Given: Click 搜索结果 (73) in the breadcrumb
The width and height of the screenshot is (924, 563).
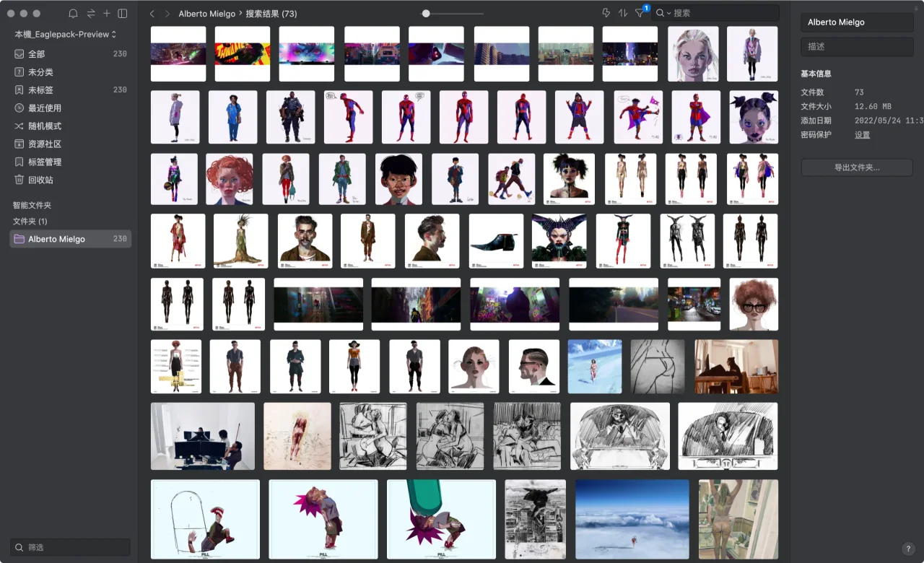Looking at the screenshot, I should tap(271, 14).
